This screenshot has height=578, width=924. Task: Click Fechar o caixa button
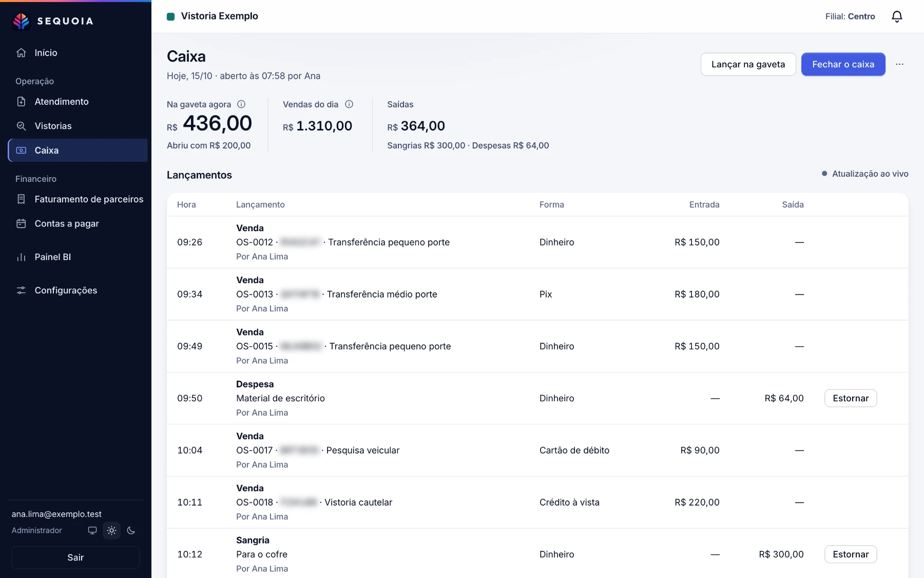tap(843, 64)
